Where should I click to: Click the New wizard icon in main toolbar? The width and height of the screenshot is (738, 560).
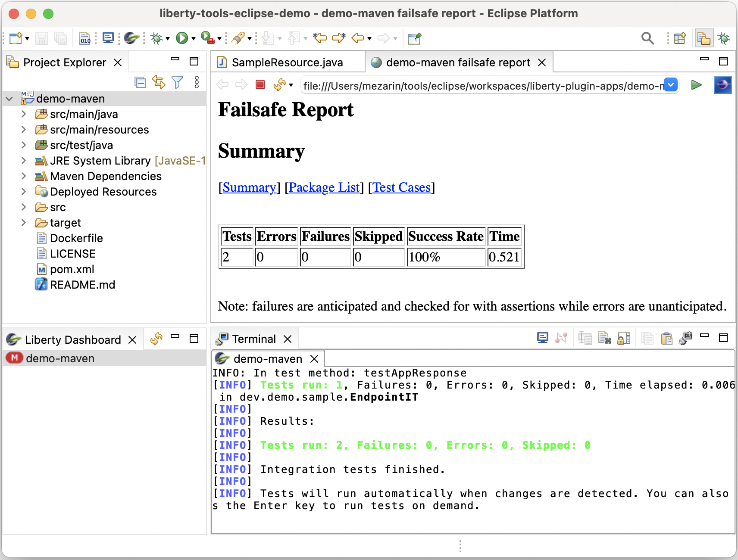16,38
